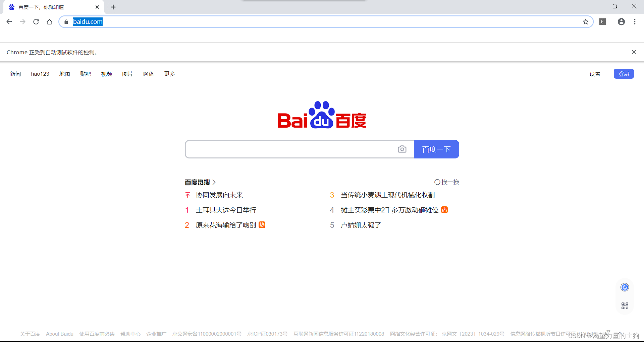The width and height of the screenshot is (644, 342).
Task: Open the 网盘 nav link
Action: click(x=149, y=74)
